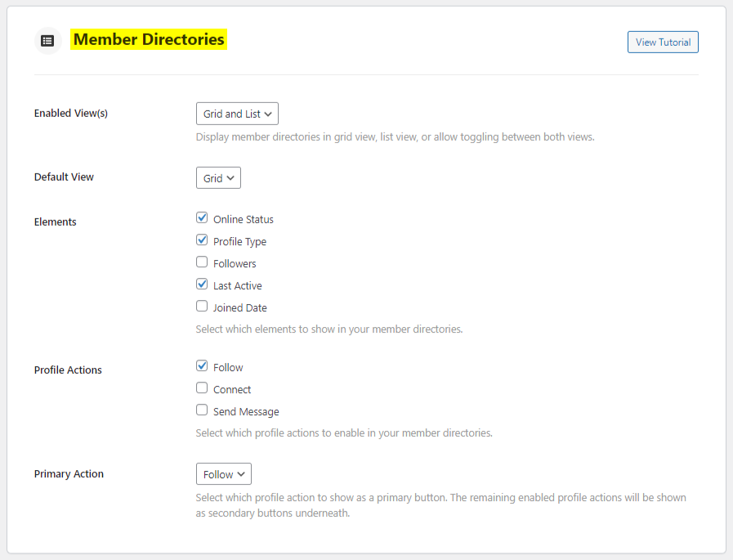Click the Default View field label
Image resolution: width=733 pixels, height=560 pixels.
click(64, 177)
